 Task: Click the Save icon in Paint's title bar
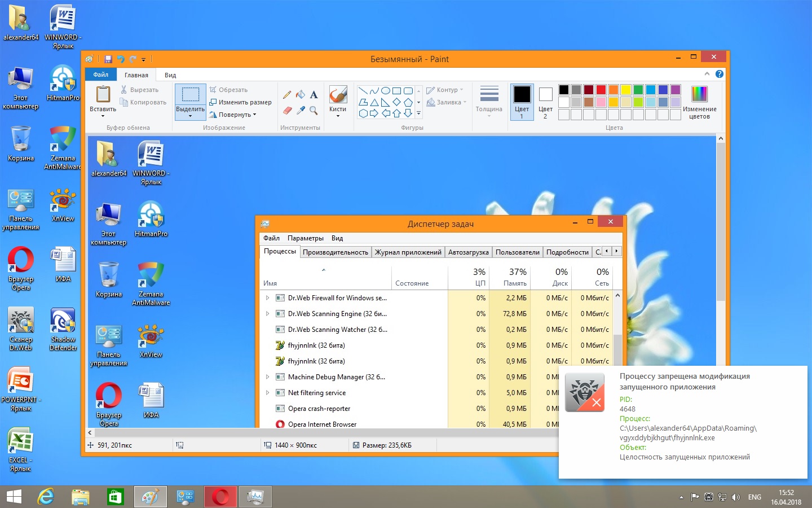click(108, 59)
